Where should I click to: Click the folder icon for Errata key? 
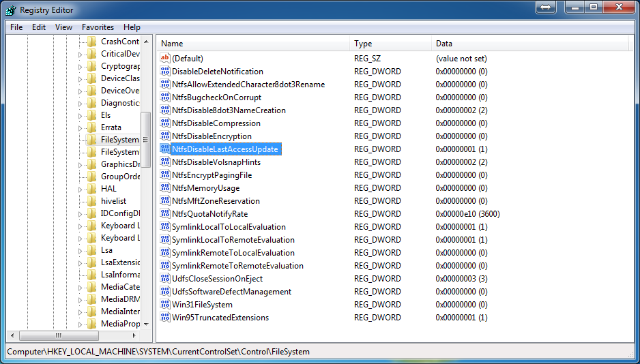click(x=92, y=127)
